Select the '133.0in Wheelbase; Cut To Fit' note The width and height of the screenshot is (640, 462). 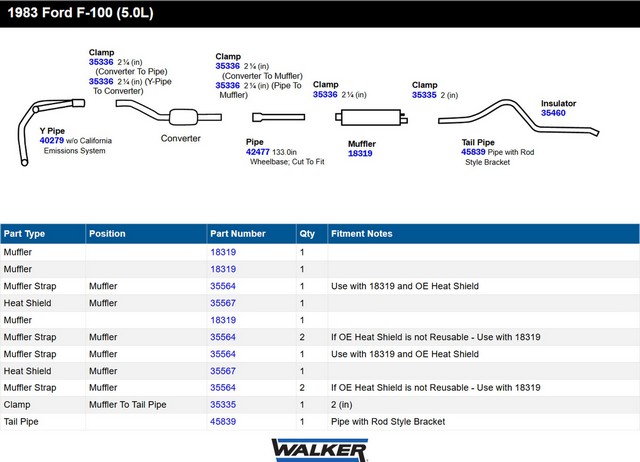(287, 157)
